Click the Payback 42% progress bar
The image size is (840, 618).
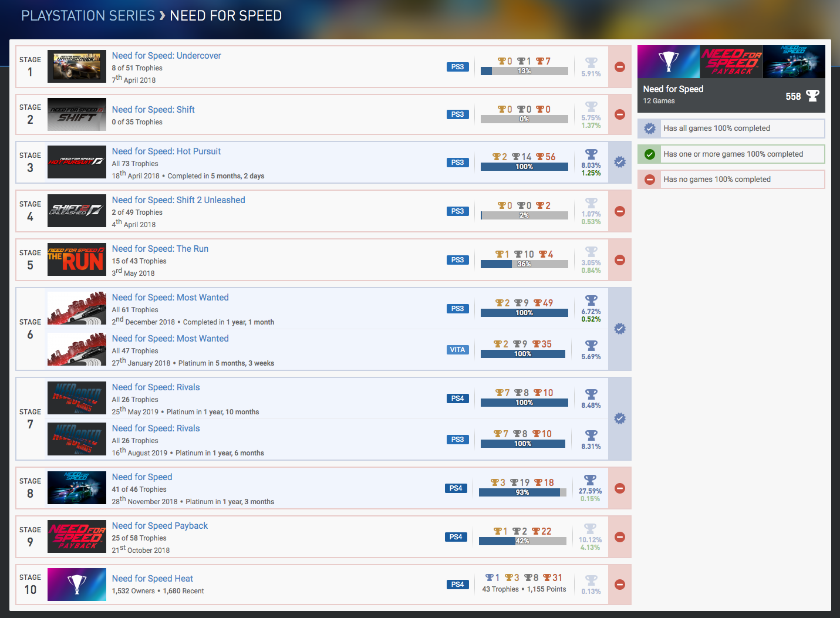[x=522, y=541]
